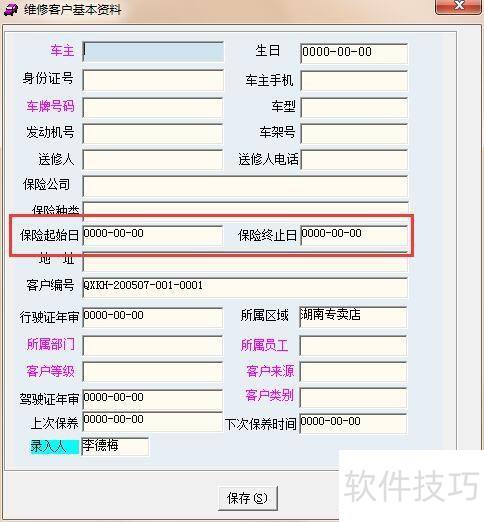Viewport: 484px width, 522px height.
Task: Click the 客户来源 customer source field
Action: pyautogui.click(x=353, y=372)
